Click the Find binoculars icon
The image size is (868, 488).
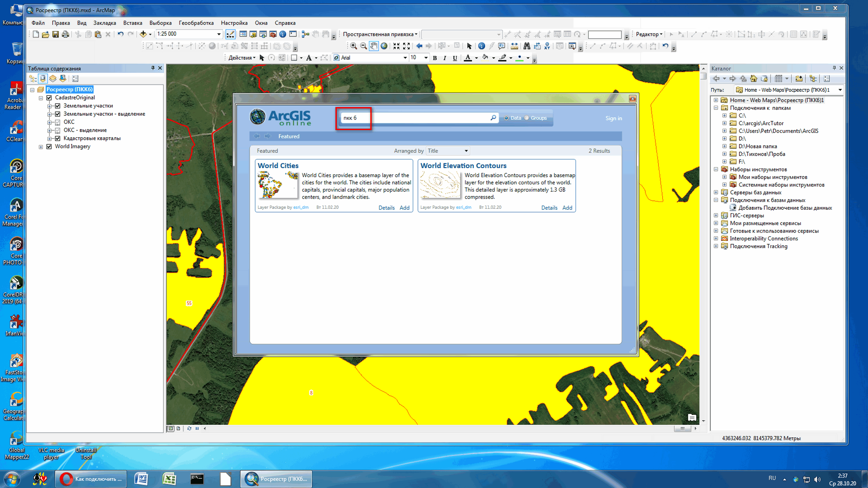527,46
